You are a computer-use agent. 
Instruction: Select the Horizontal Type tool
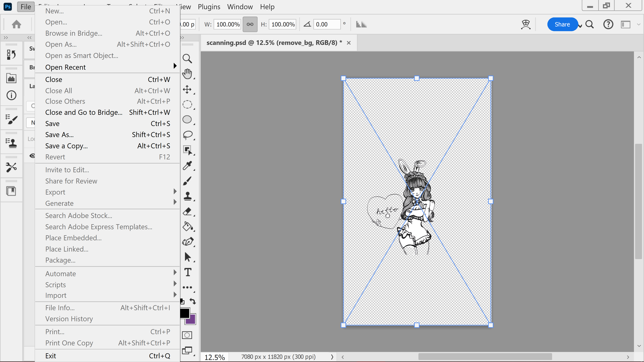pyautogui.click(x=188, y=272)
